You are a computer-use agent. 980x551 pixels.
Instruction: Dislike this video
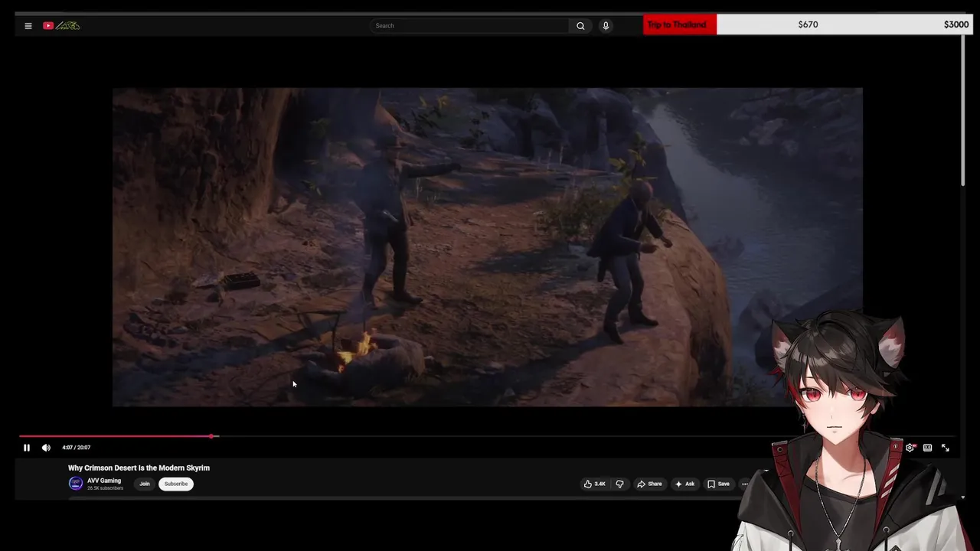tap(619, 484)
